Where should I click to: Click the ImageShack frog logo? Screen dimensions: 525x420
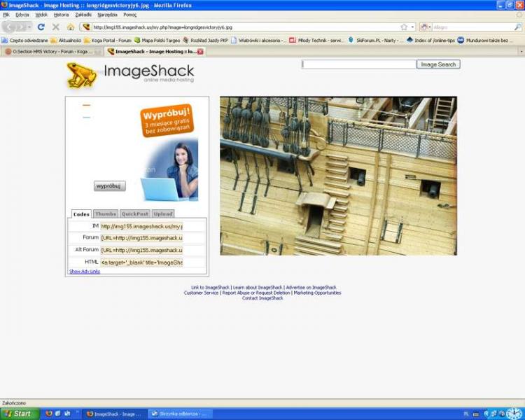pos(82,76)
